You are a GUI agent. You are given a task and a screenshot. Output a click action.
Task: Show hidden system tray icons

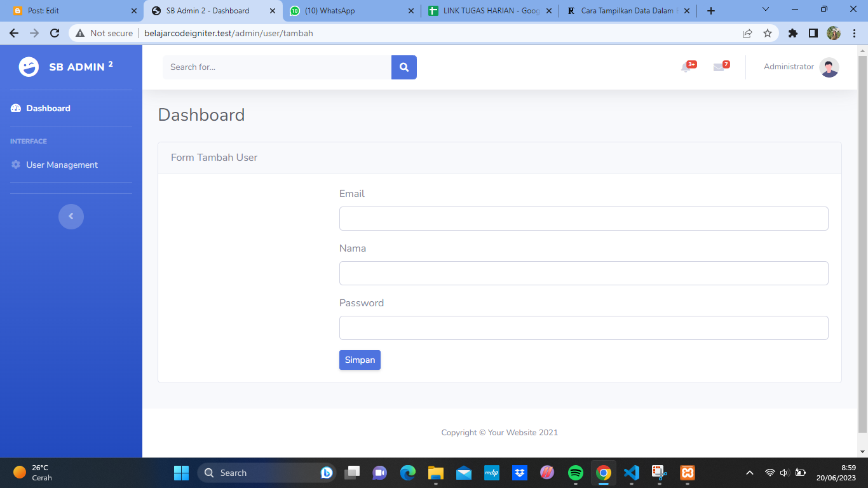click(x=750, y=473)
